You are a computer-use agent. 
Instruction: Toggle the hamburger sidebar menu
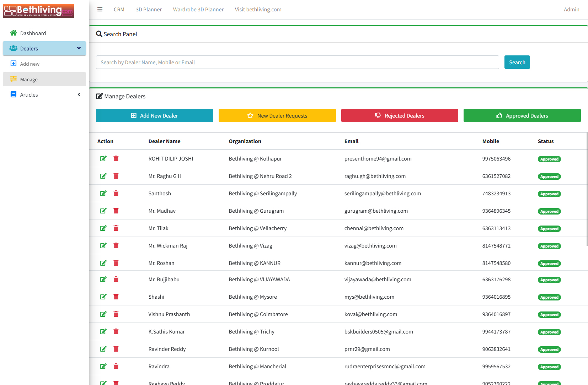pyautogui.click(x=100, y=10)
